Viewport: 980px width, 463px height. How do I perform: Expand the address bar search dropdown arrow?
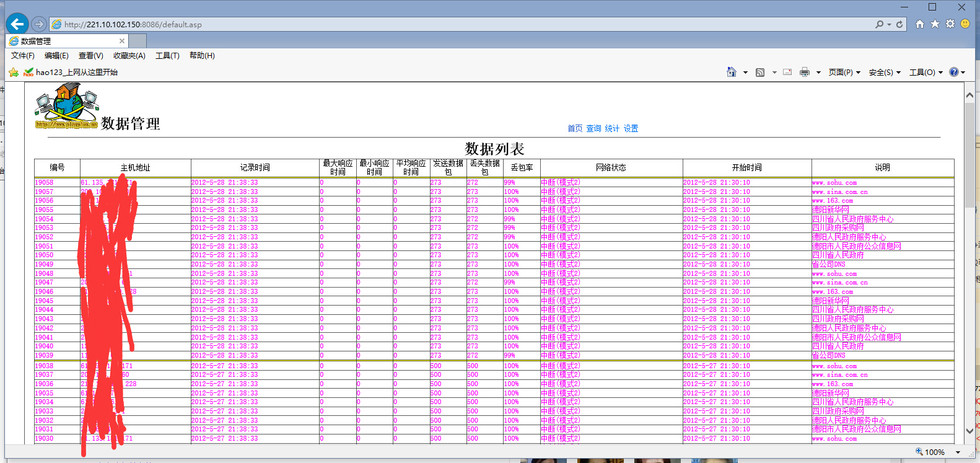(x=889, y=24)
